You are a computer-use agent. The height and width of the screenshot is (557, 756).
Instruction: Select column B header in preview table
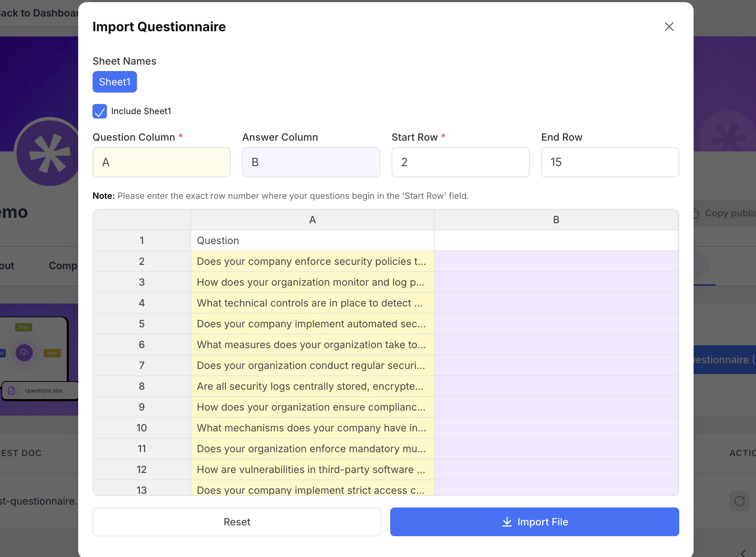(x=556, y=220)
